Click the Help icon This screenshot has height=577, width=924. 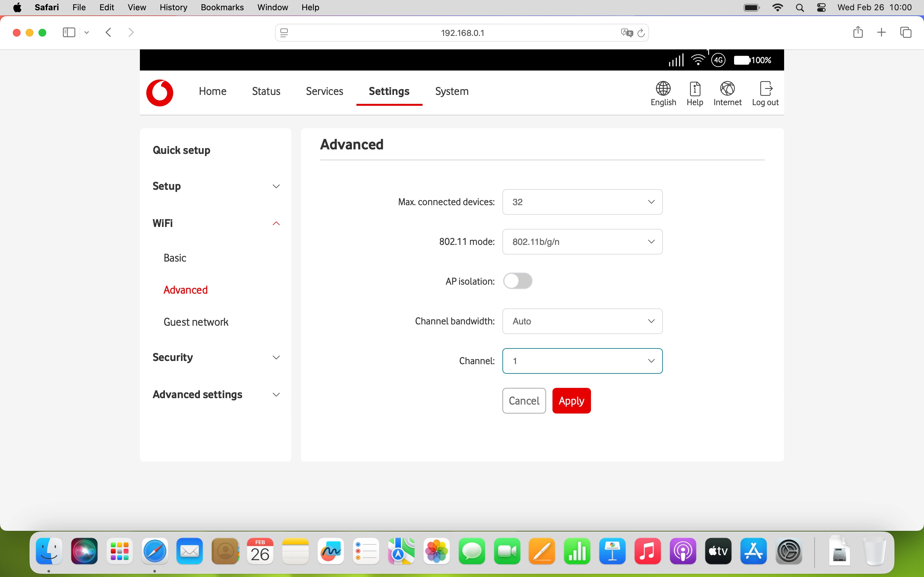coord(695,93)
